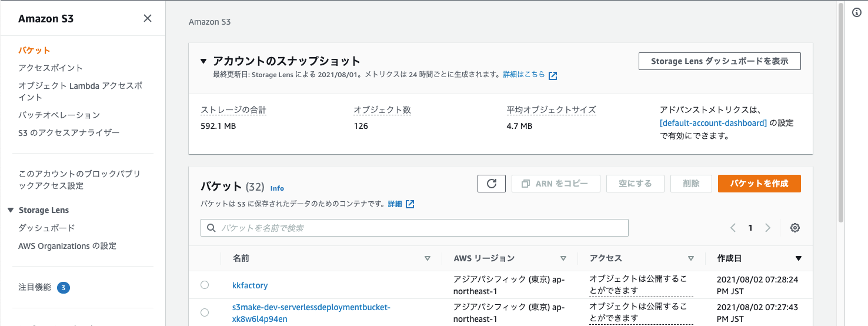
Task: Open ダッシュボード under Storage Lens
Action: [x=46, y=228]
